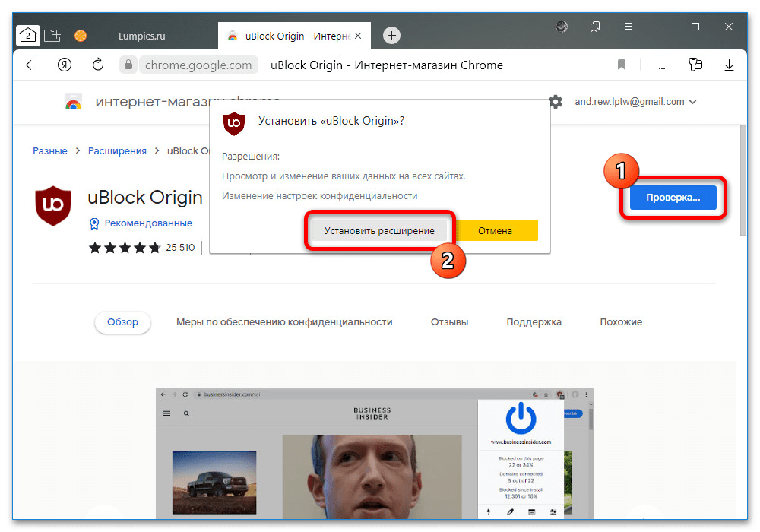Viewport: 760px width, 532px height.
Task: Confirm with Установить расширение button
Action: point(379,230)
